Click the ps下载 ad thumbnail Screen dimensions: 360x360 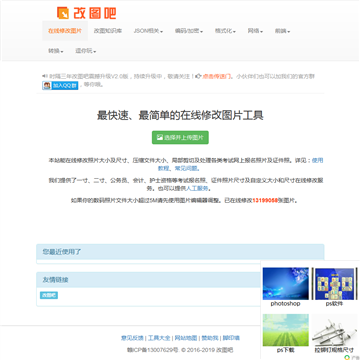286,330
